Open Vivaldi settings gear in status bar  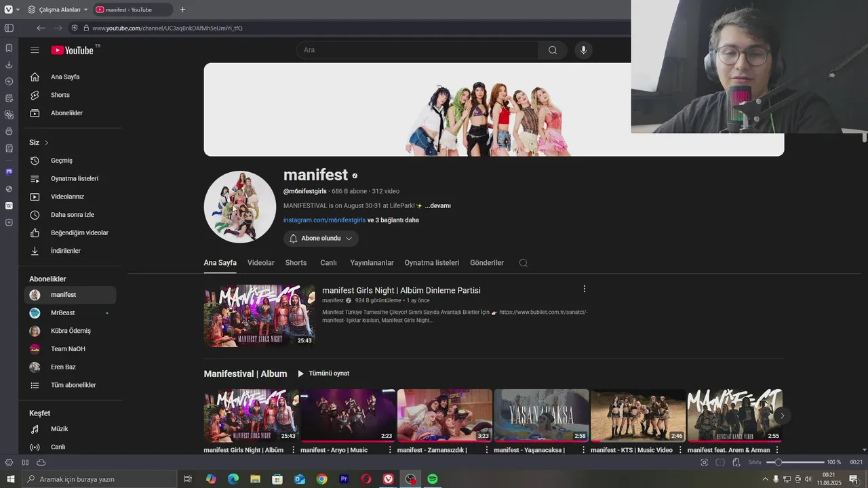pos(9,462)
